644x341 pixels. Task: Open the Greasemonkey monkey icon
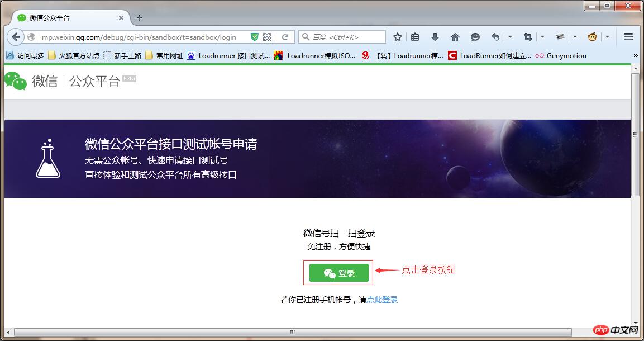(x=591, y=36)
